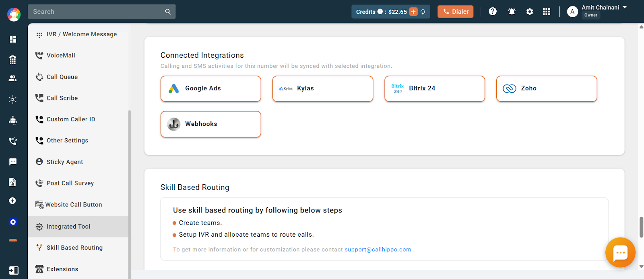The height and width of the screenshot is (279, 644).
Task: Open Call Queue settings
Action: pos(78,77)
